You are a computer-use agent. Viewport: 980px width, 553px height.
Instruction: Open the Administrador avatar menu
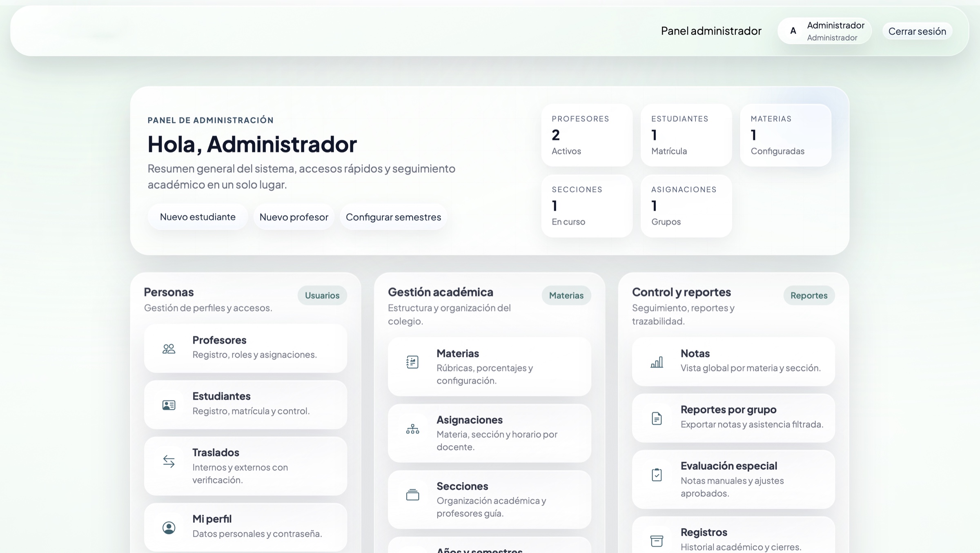[824, 31]
